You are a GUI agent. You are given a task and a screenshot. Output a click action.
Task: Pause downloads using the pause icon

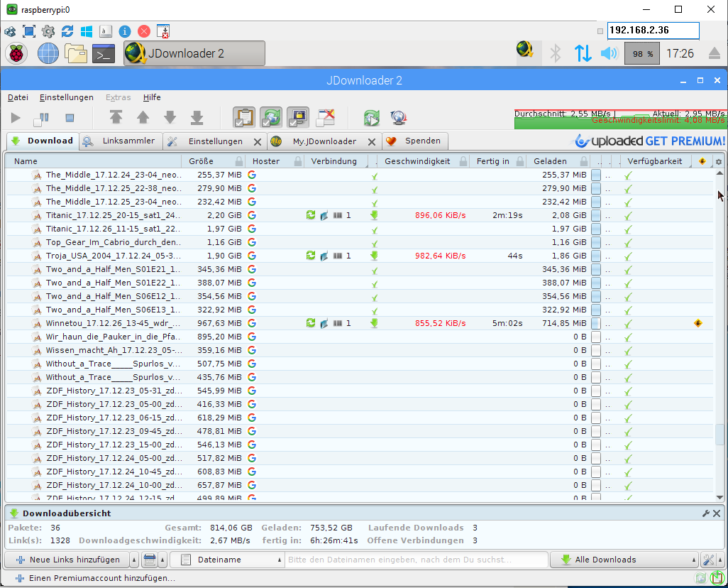coord(42,118)
